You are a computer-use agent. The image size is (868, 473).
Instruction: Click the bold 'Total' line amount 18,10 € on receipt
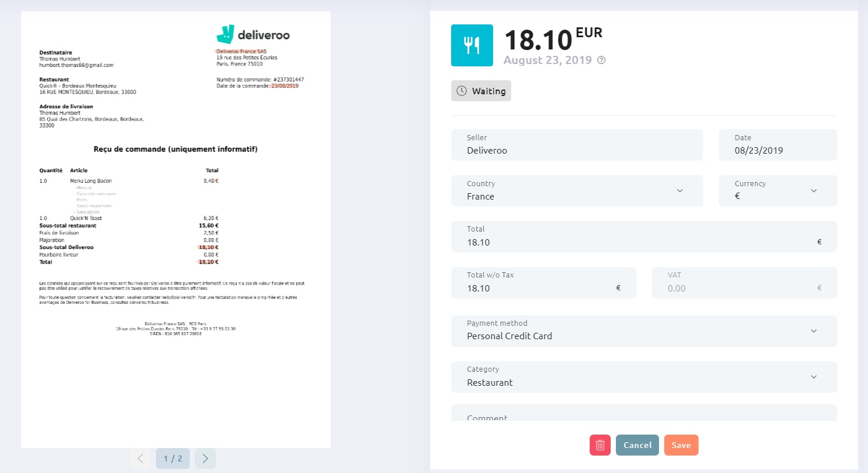pos(208,262)
